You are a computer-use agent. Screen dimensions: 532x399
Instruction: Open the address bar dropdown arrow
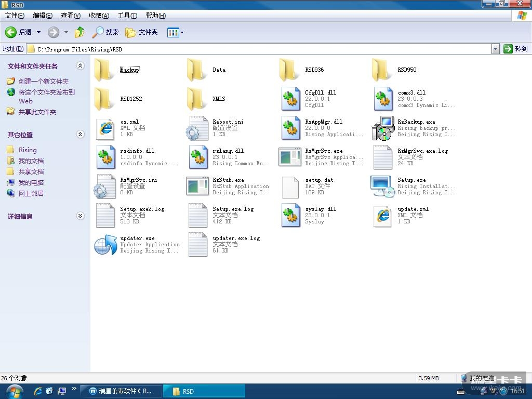(x=495, y=49)
